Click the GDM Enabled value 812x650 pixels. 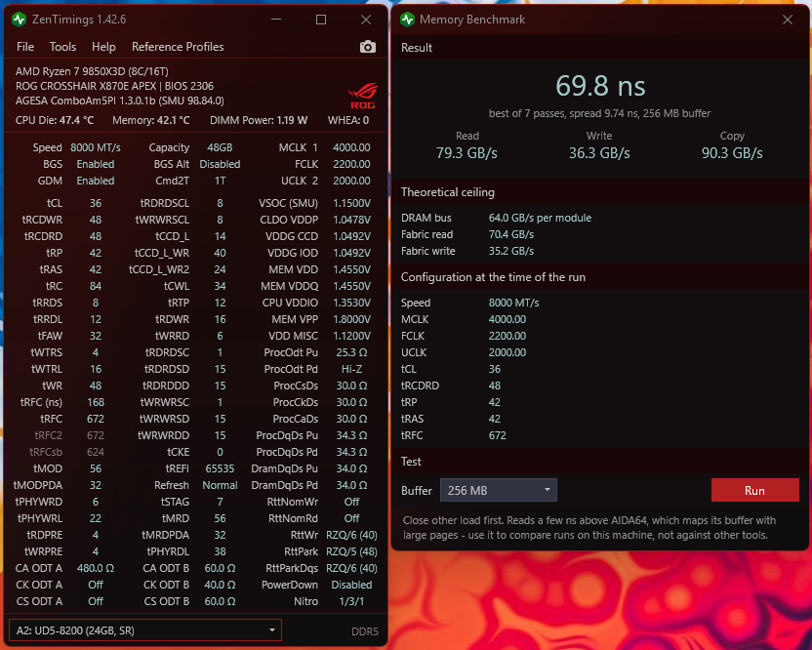[96, 181]
